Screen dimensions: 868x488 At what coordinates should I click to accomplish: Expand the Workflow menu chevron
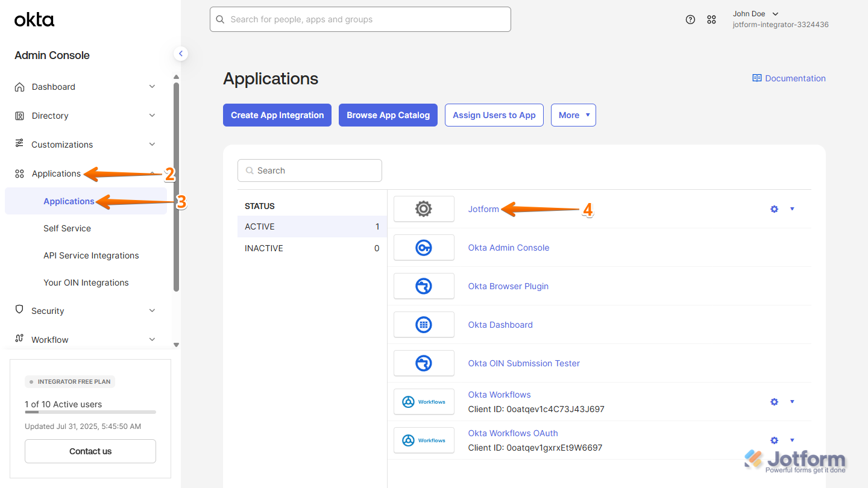click(x=152, y=339)
